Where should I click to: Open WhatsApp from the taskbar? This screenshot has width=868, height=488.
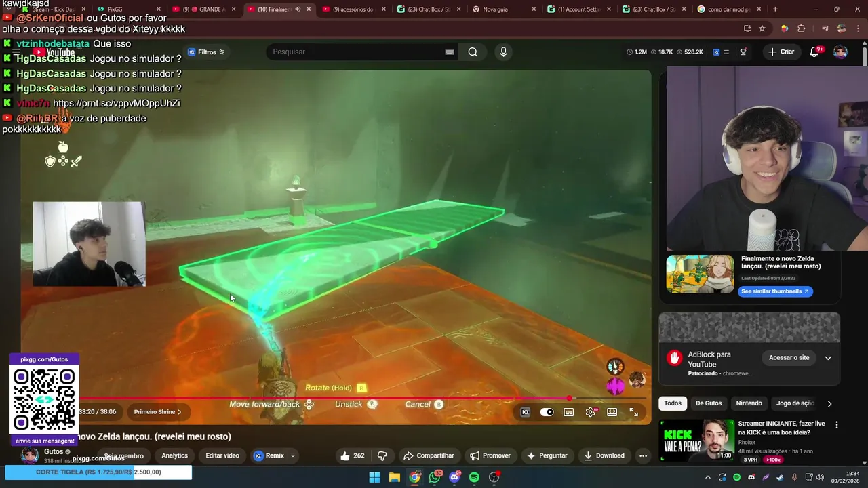(435, 477)
